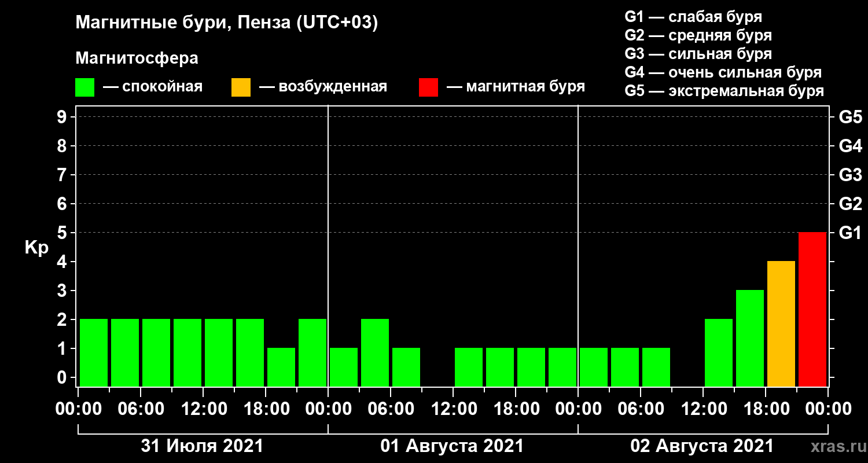868x463 pixels.
Task: Click the 'Магнитные бури, Пенза (UTC+03)' title
Action: tap(227, 24)
